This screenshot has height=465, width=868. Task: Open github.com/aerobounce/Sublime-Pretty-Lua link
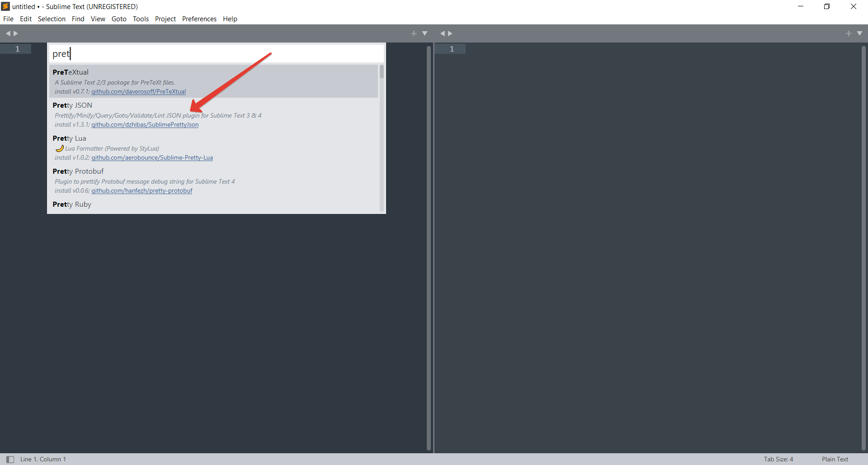pyautogui.click(x=152, y=157)
